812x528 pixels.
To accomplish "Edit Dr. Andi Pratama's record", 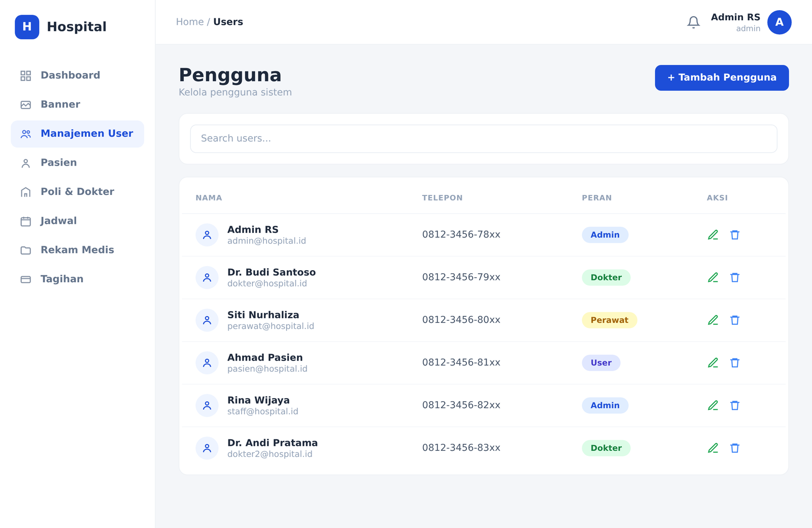I will (x=713, y=448).
